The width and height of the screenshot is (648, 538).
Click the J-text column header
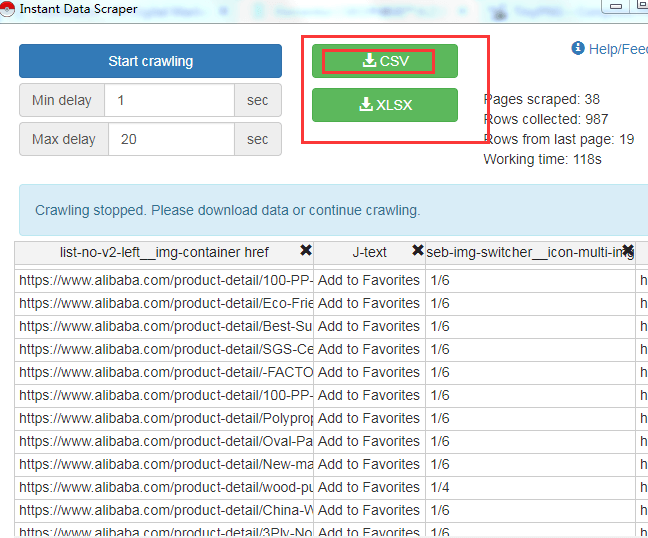coord(369,252)
